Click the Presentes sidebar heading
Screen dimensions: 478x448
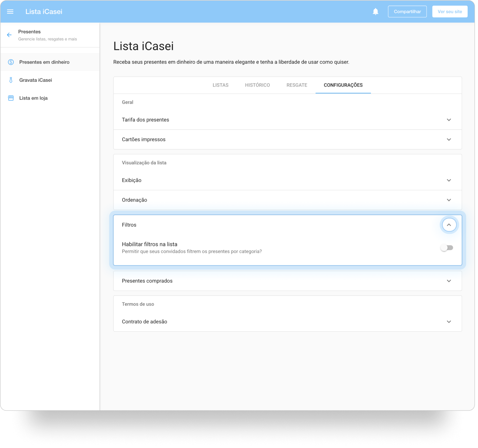coord(29,32)
